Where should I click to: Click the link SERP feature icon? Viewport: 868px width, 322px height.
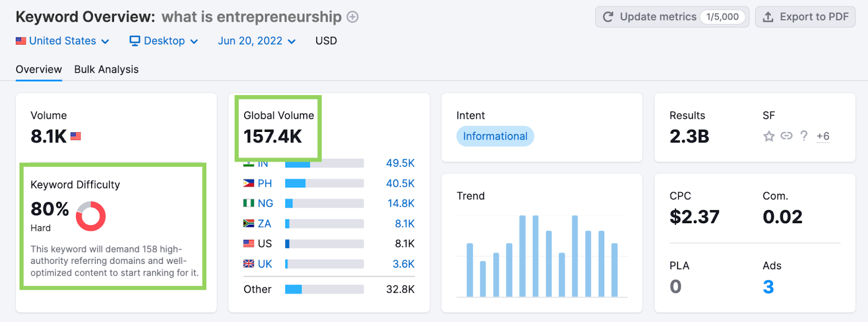click(x=787, y=136)
